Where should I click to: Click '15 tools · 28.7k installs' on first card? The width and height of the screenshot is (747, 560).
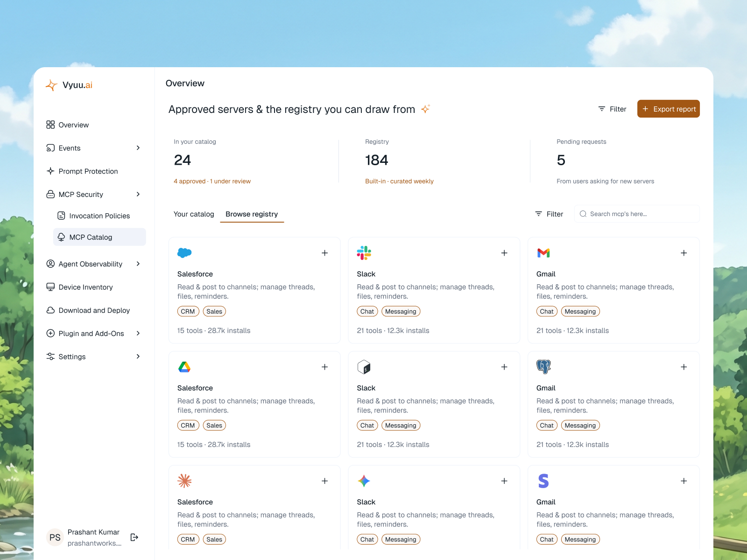[x=214, y=330]
